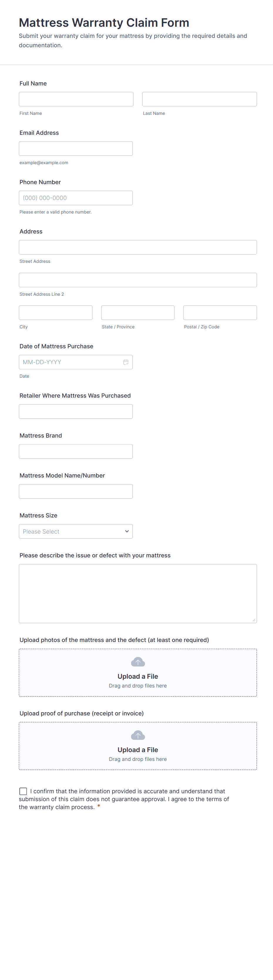Click the cloud upload icon for mattress photos
Image resolution: width=273 pixels, height=980 pixels.
(138, 662)
